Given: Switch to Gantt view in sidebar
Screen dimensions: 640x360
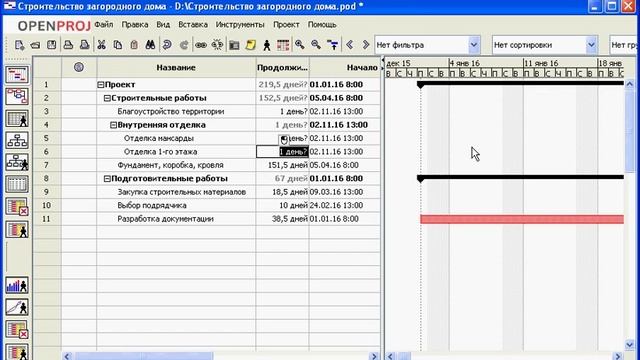Looking at the screenshot, I should coord(17,75).
